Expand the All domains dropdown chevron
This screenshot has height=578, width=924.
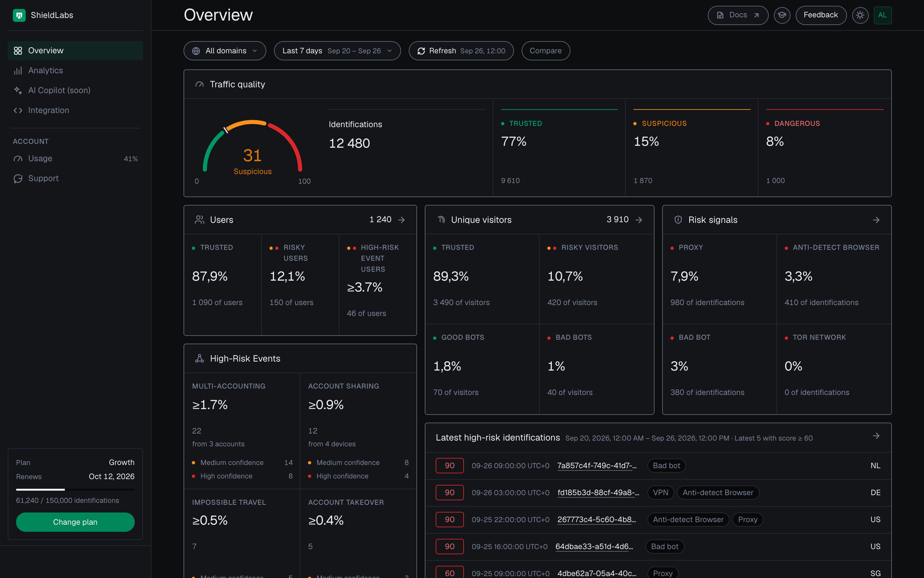click(x=255, y=51)
